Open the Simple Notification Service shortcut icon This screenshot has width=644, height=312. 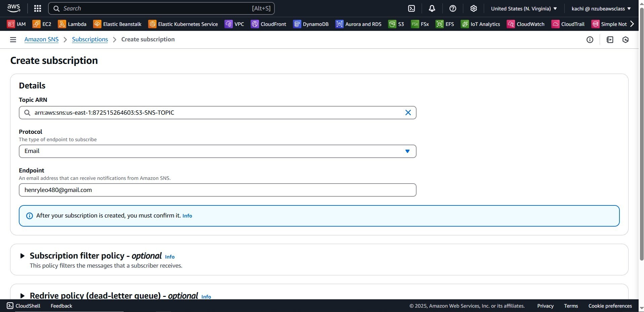click(x=595, y=24)
